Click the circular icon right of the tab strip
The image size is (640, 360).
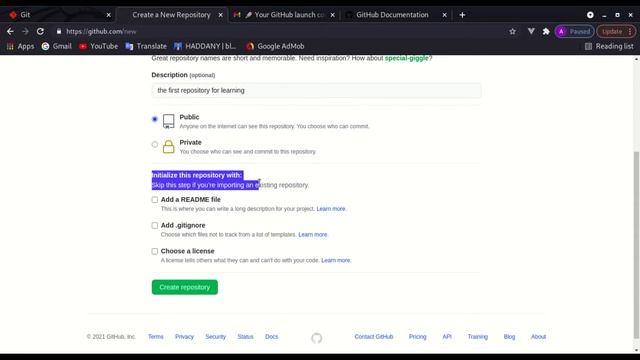click(590, 15)
